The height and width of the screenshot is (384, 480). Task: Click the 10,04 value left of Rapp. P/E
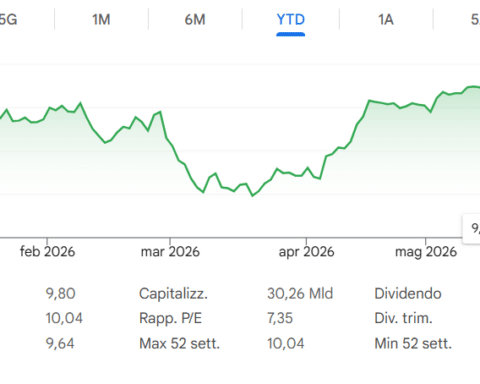coord(64,318)
